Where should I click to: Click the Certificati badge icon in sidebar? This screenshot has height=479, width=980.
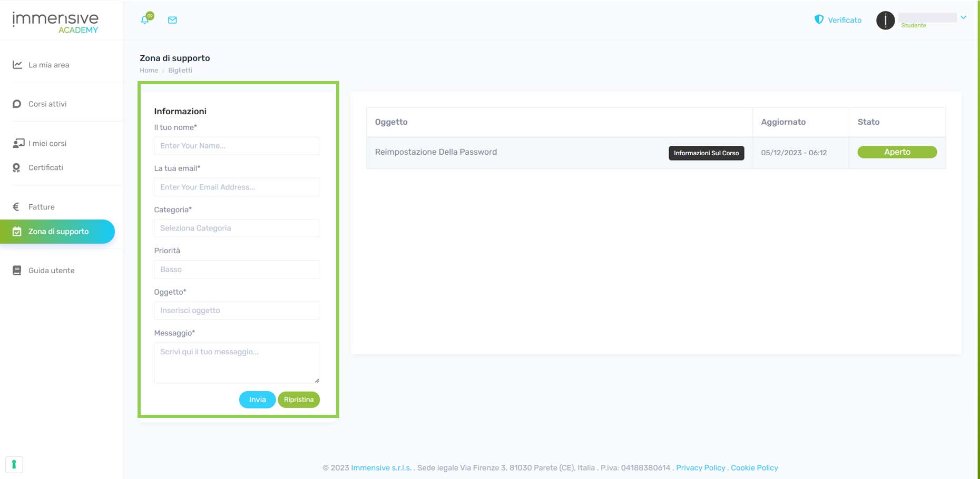pyautogui.click(x=17, y=167)
